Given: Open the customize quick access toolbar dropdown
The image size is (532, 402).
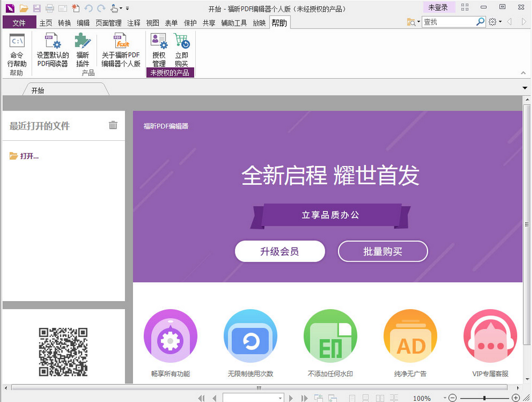Looking at the screenshot, I should click(127, 8).
